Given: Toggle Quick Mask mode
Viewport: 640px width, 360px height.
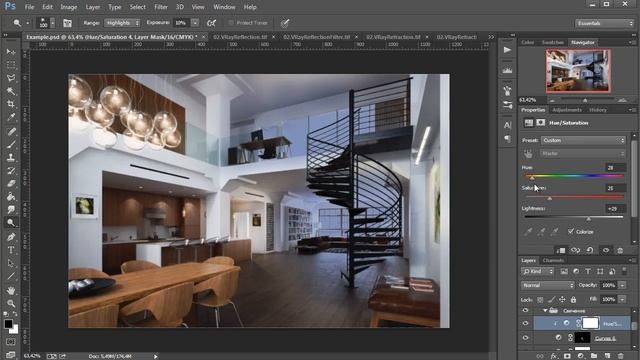Looking at the screenshot, I should 11,342.
